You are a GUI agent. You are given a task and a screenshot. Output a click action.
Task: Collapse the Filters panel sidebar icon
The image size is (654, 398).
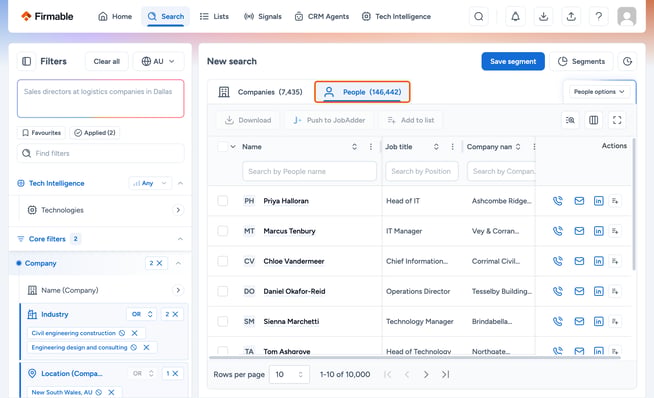(x=26, y=61)
